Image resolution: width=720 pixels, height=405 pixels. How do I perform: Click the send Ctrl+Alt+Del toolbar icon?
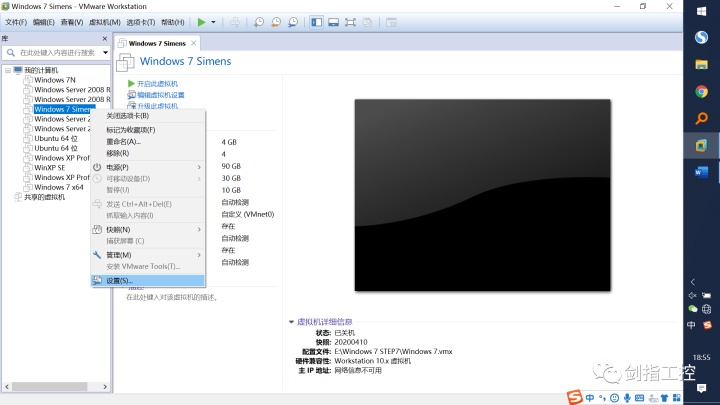pyautogui.click(x=235, y=22)
